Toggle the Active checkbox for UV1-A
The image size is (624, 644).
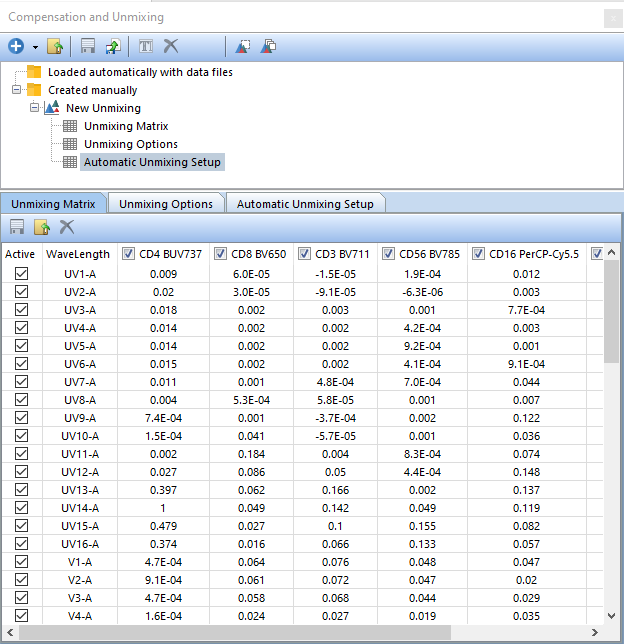coord(21,274)
